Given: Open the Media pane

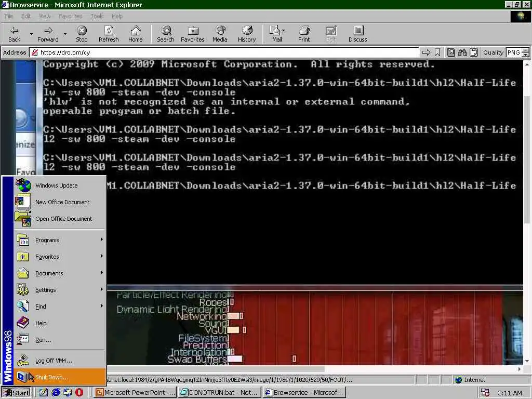Looking at the screenshot, I should pos(220,34).
